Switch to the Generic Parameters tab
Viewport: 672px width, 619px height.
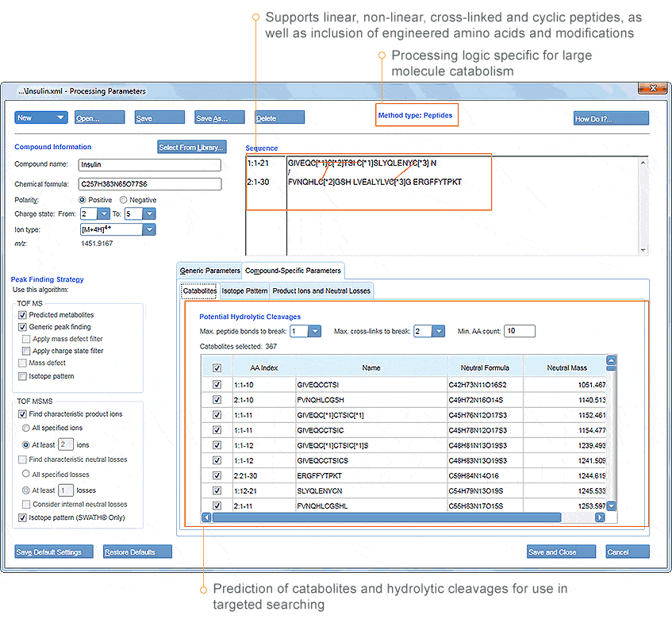209,271
